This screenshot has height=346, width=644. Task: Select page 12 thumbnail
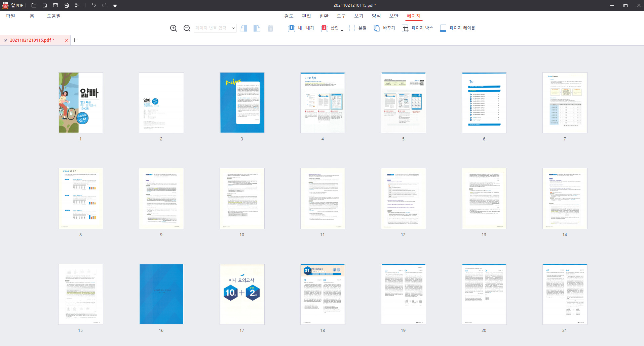pyautogui.click(x=404, y=199)
